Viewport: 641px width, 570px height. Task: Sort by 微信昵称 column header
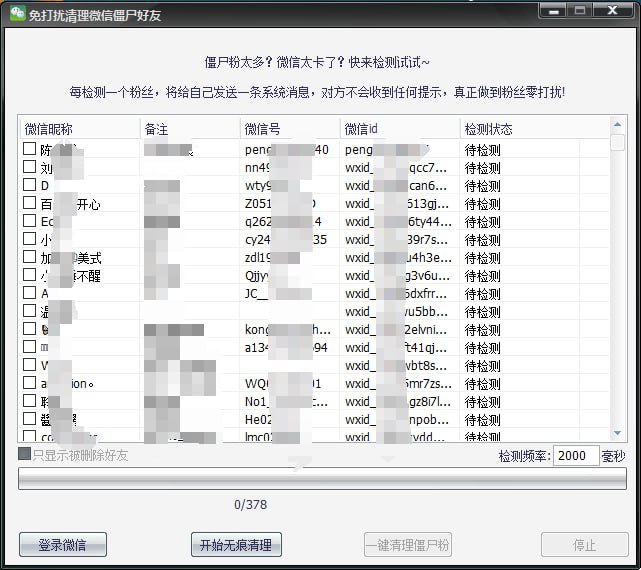80,129
